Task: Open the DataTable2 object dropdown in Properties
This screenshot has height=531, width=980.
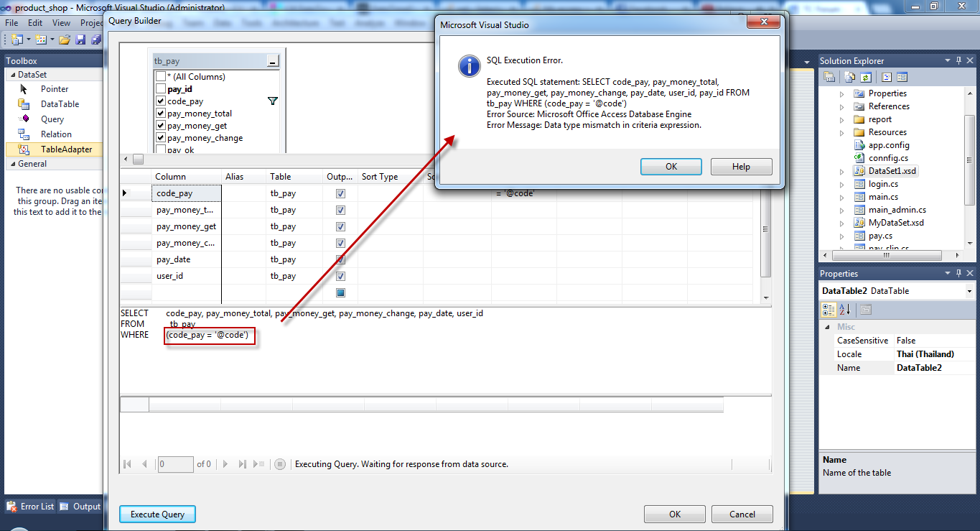Action: click(969, 291)
